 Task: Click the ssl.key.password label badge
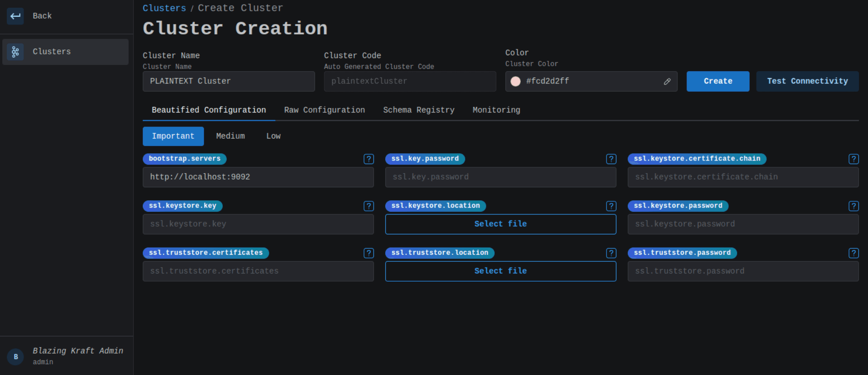425,159
